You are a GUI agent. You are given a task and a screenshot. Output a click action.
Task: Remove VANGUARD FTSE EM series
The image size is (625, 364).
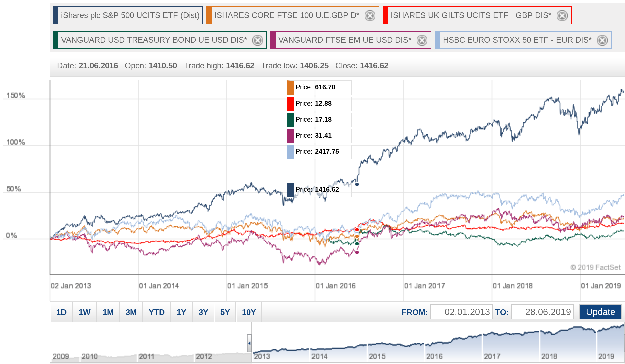(x=422, y=40)
